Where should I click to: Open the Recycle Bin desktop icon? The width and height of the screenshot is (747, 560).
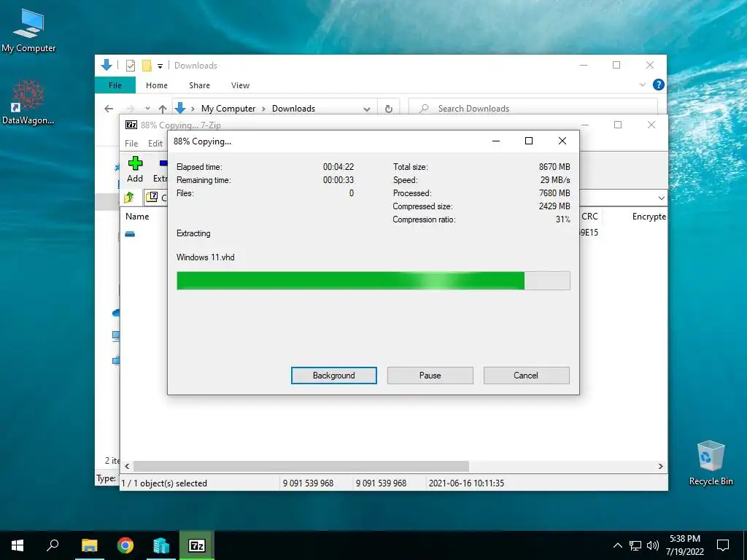711,462
